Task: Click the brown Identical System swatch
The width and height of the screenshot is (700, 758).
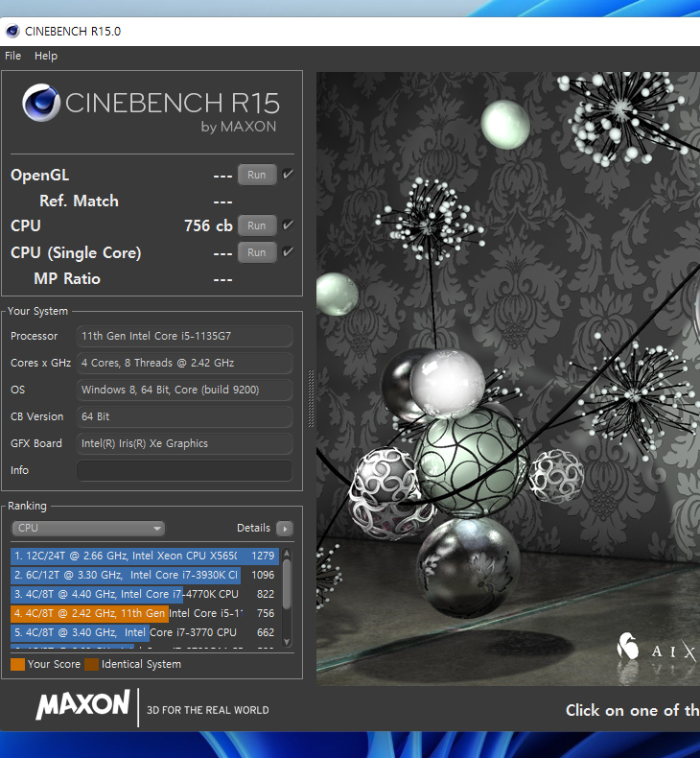Action: coord(91,664)
